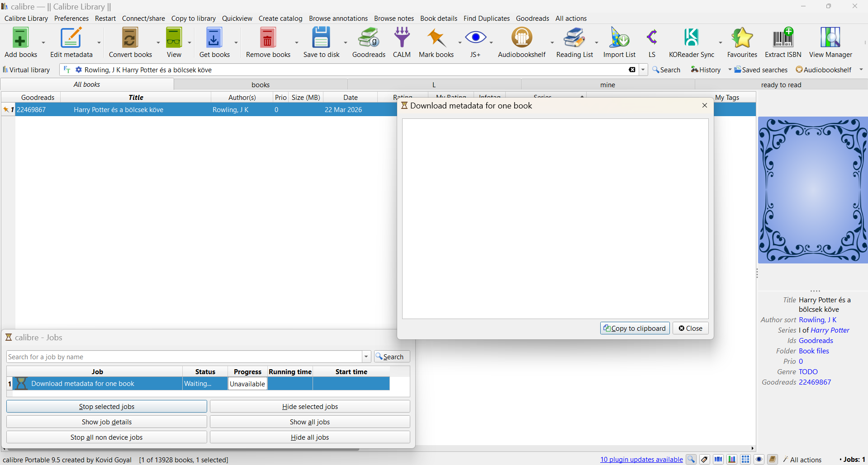This screenshot has height=465, width=868.
Task: Clear the search bar text with X icon
Action: click(632, 70)
